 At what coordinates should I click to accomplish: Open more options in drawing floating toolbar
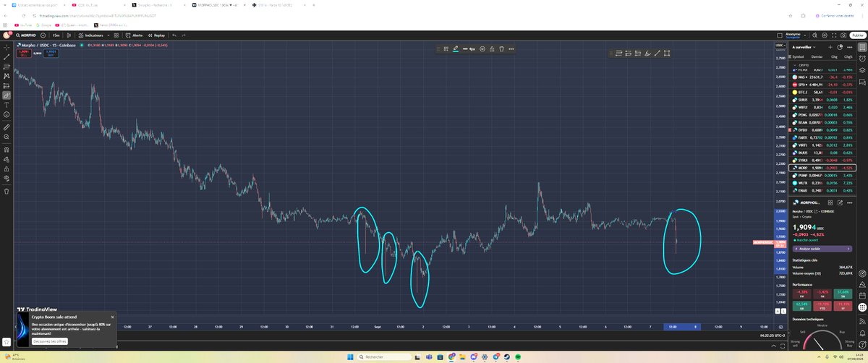tap(511, 49)
